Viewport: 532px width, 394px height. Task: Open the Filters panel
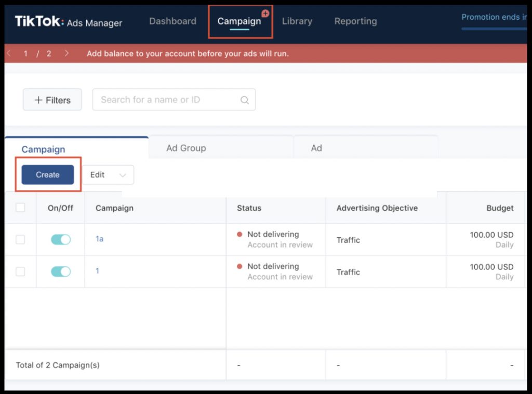coord(52,100)
